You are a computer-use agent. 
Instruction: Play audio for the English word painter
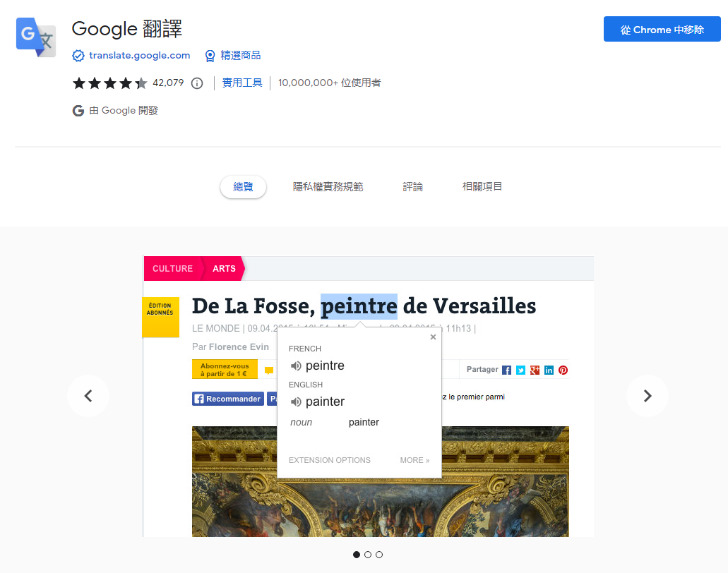tap(297, 402)
